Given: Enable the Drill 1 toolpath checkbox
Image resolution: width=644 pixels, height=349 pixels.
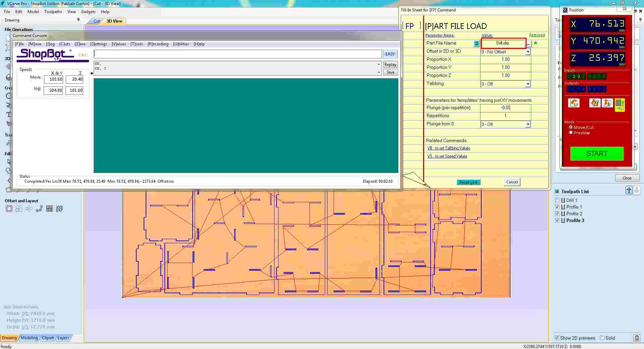Looking at the screenshot, I should [x=557, y=200].
